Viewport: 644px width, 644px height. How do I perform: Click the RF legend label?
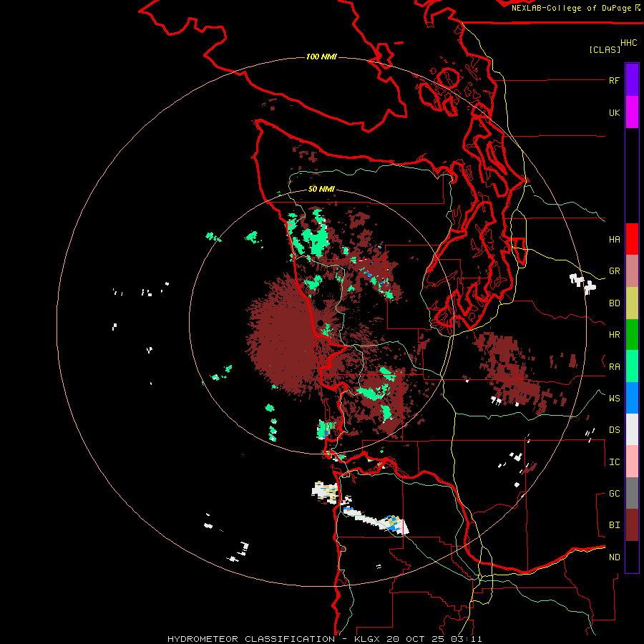(x=614, y=80)
